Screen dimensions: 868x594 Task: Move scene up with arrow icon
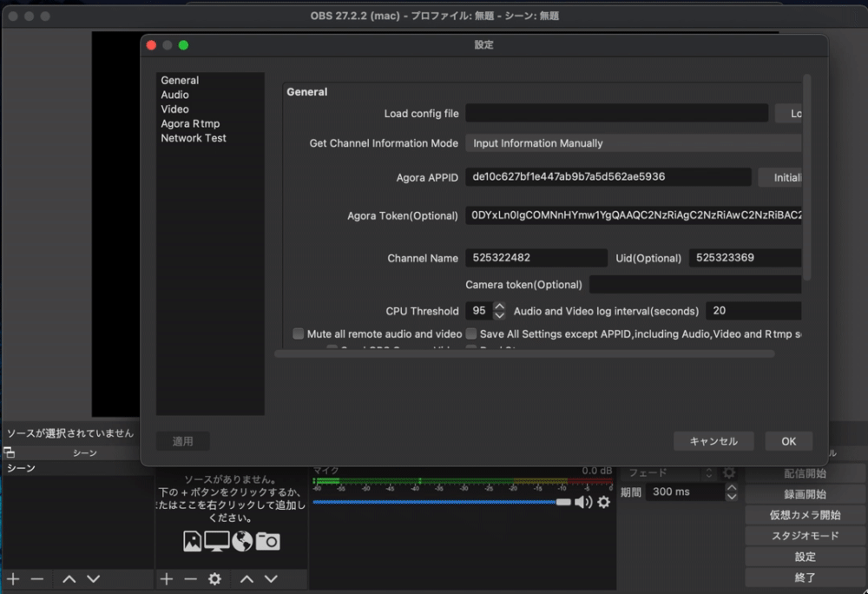click(69, 579)
